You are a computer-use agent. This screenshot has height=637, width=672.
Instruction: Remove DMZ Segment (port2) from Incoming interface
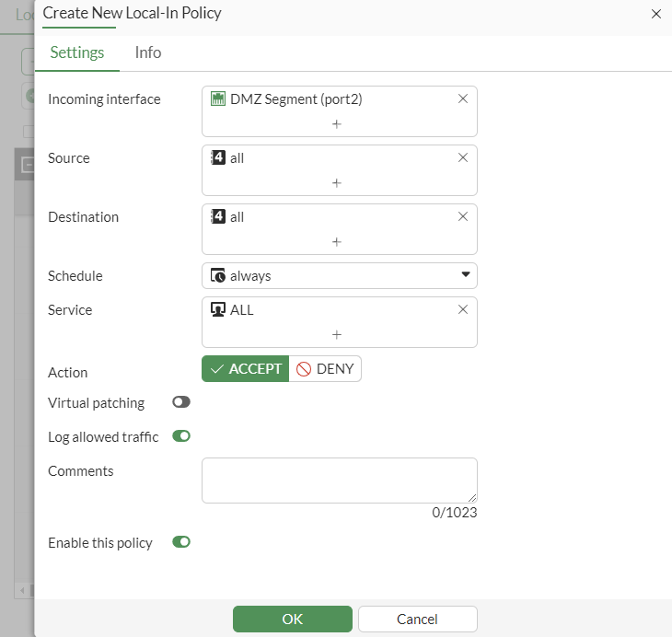pos(463,99)
